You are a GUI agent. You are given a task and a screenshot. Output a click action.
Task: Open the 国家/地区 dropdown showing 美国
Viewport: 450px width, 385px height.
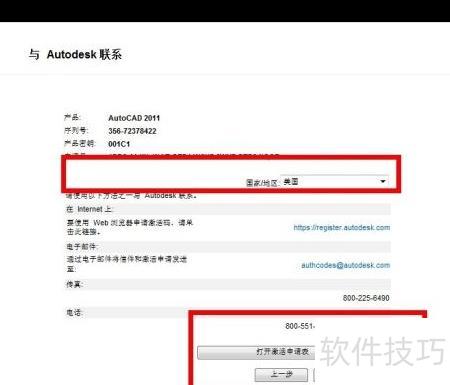pos(335,181)
